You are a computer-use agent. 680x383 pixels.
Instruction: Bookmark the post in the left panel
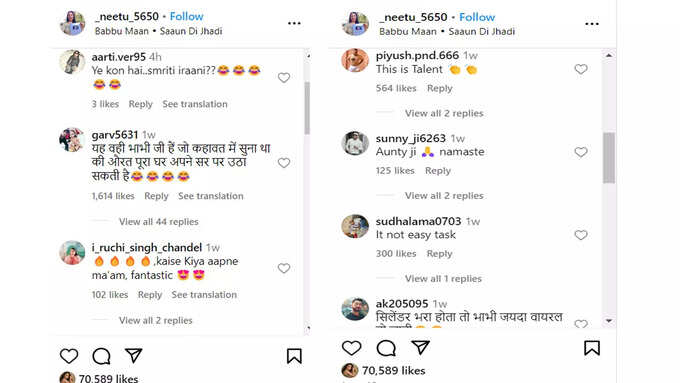pos(294,356)
